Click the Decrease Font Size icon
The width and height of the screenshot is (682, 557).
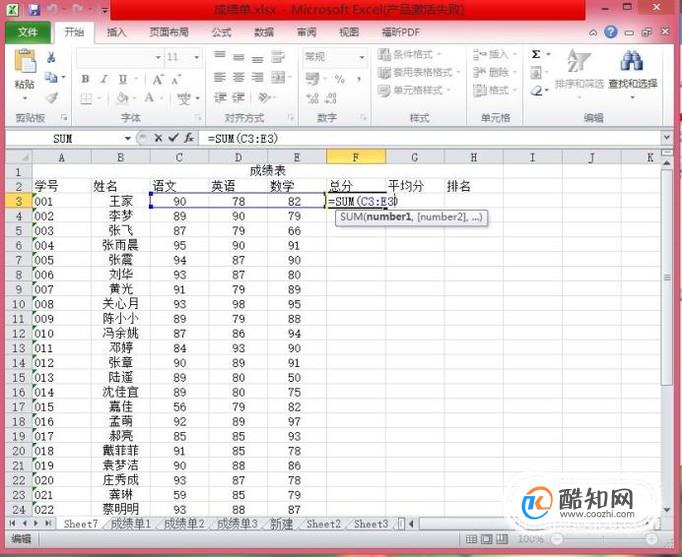tap(176, 80)
